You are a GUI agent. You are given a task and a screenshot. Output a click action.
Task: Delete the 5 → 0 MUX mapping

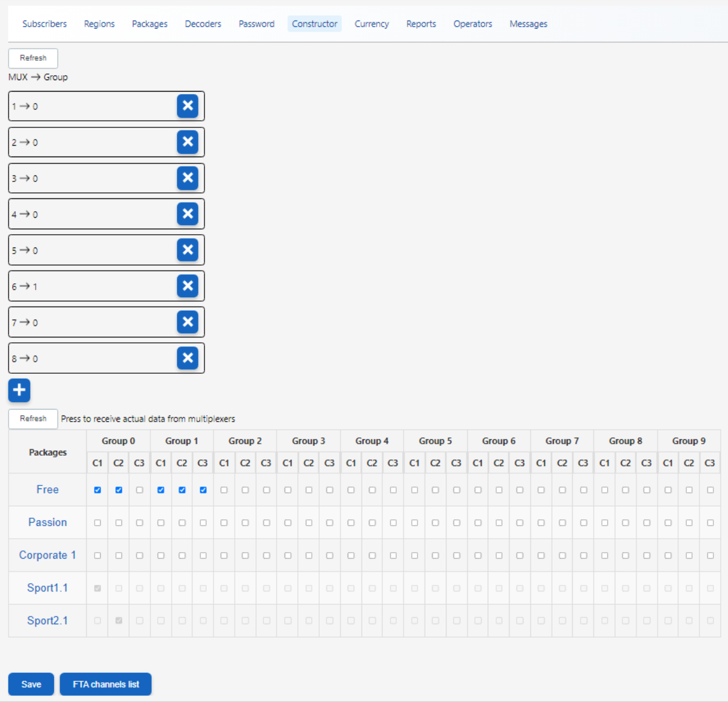[187, 250]
